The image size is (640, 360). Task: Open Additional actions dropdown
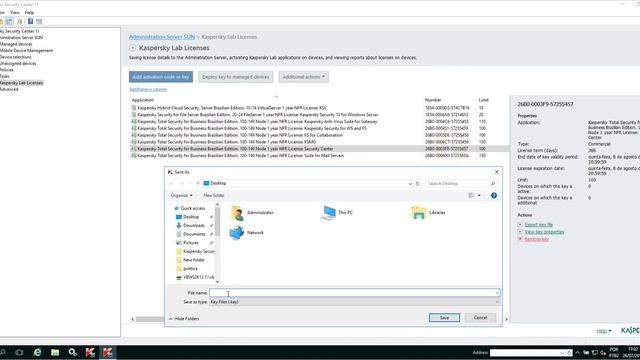pos(304,77)
